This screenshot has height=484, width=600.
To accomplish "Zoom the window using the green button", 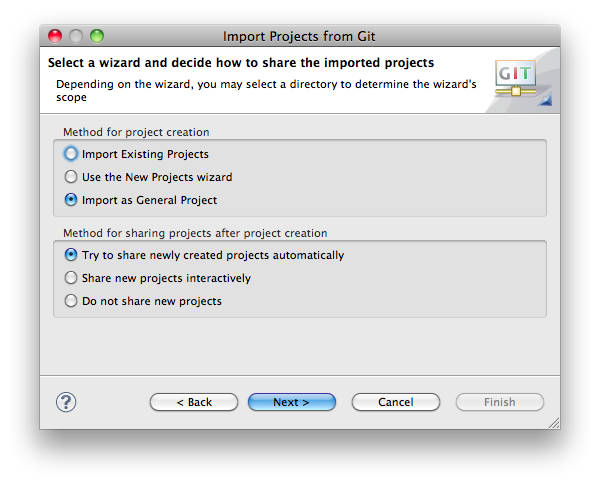I will click(x=97, y=36).
